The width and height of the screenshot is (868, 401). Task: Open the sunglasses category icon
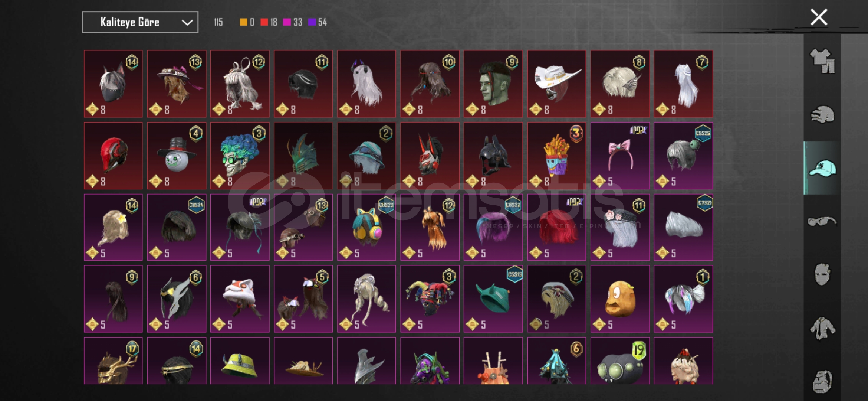click(822, 222)
